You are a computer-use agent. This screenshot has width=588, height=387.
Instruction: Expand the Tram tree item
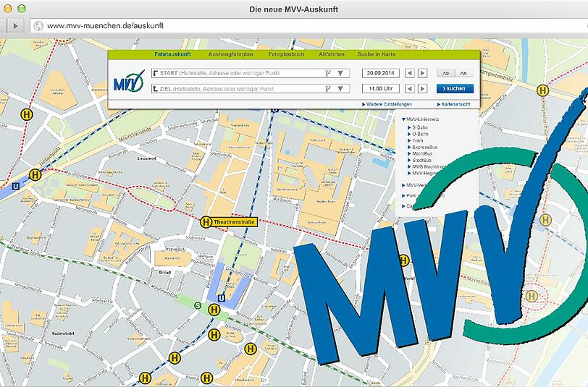[x=410, y=140]
